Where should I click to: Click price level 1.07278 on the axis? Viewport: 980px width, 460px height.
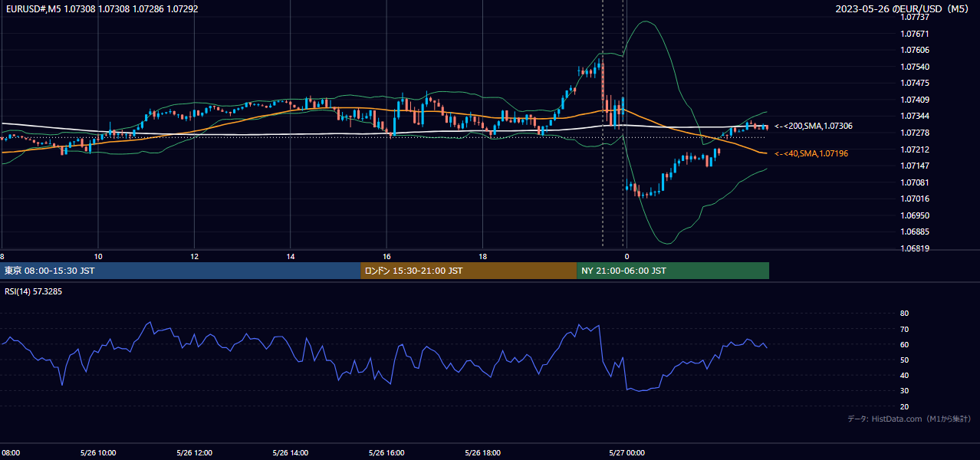(915, 133)
